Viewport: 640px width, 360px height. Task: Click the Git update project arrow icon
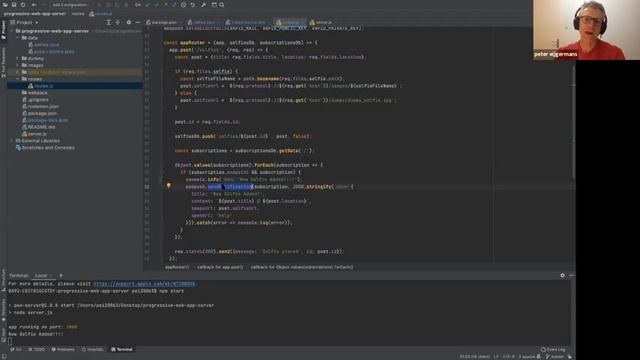tap(147, 5)
